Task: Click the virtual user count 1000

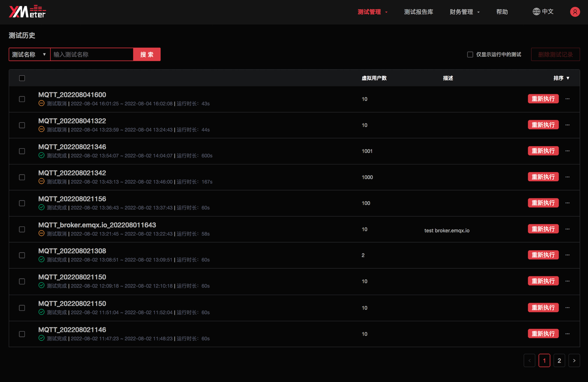Action: (367, 177)
